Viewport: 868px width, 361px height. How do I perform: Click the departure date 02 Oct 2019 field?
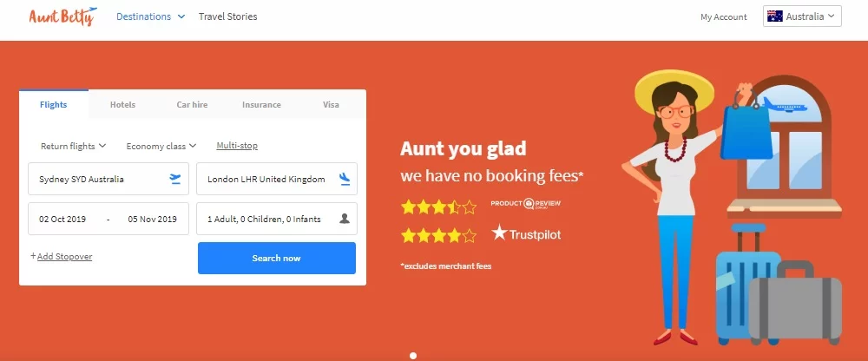point(62,219)
